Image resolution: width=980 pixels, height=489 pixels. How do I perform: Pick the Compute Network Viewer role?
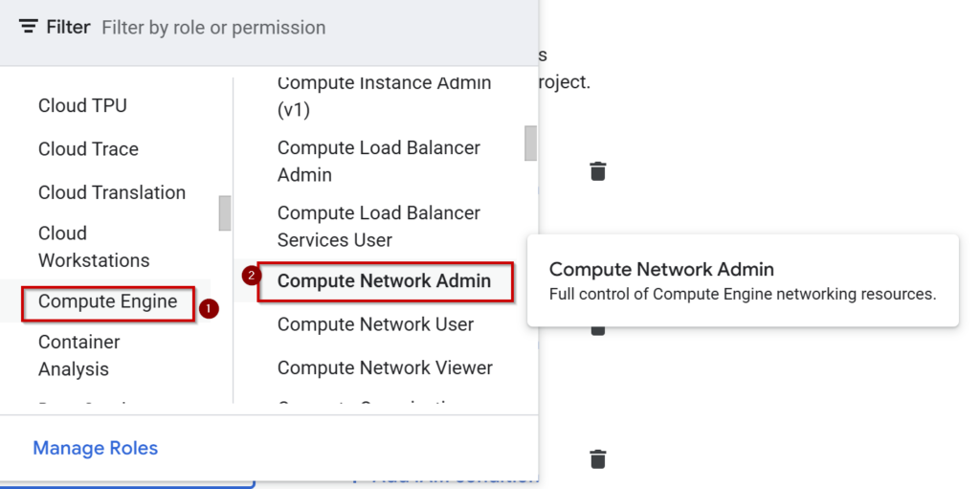pyautogui.click(x=385, y=367)
